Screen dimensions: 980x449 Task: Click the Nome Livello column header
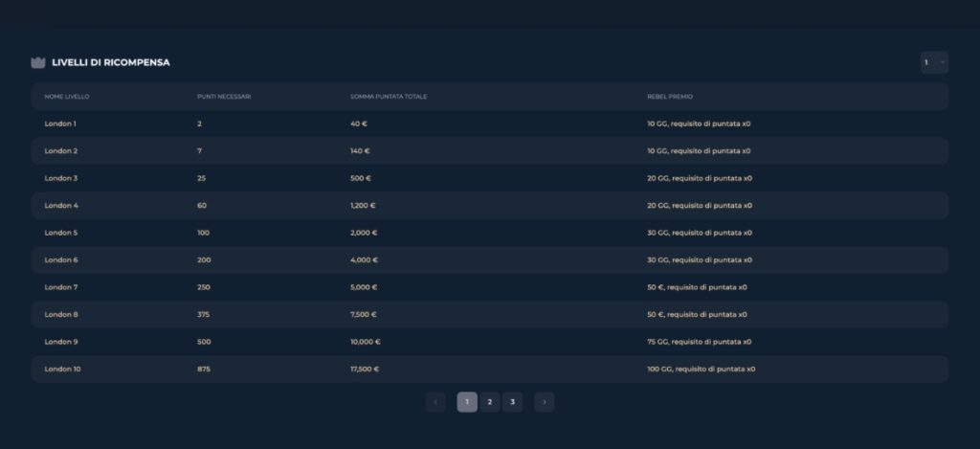coord(67,97)
